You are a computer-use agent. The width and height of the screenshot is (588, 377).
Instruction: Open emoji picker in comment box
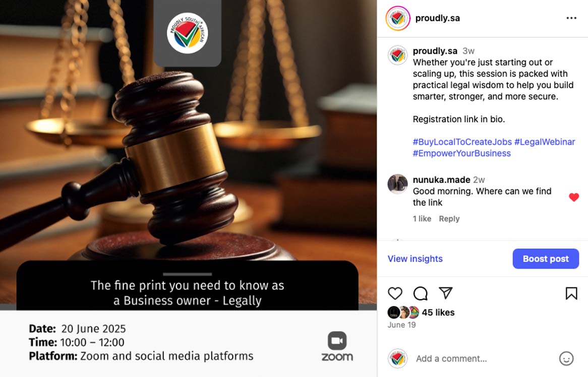pyautogui.click(x=566, y=359)
